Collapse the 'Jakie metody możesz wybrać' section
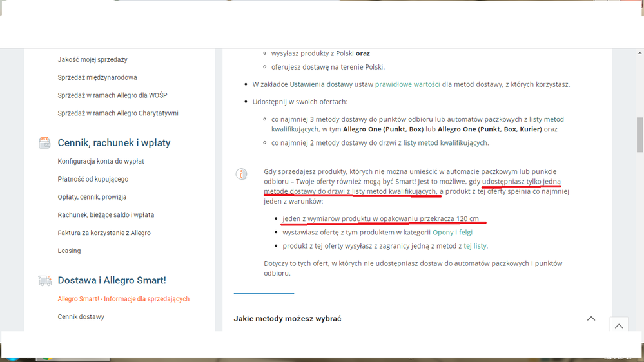This screenshot has width=644, height=362. [x=590, y=319]
